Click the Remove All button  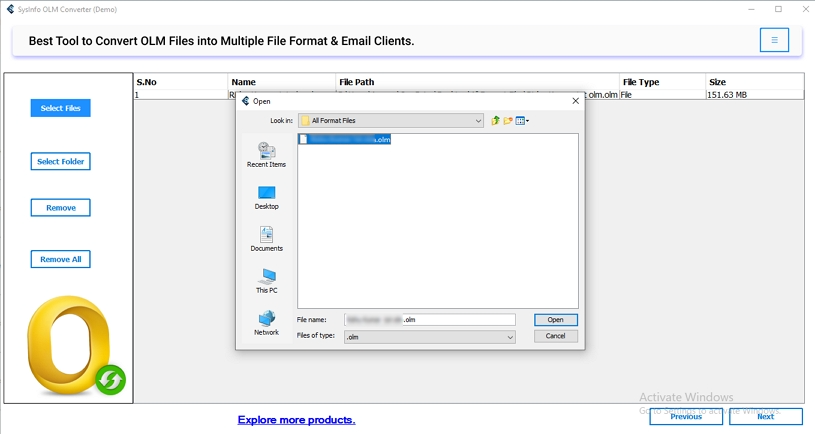(60, 259)
